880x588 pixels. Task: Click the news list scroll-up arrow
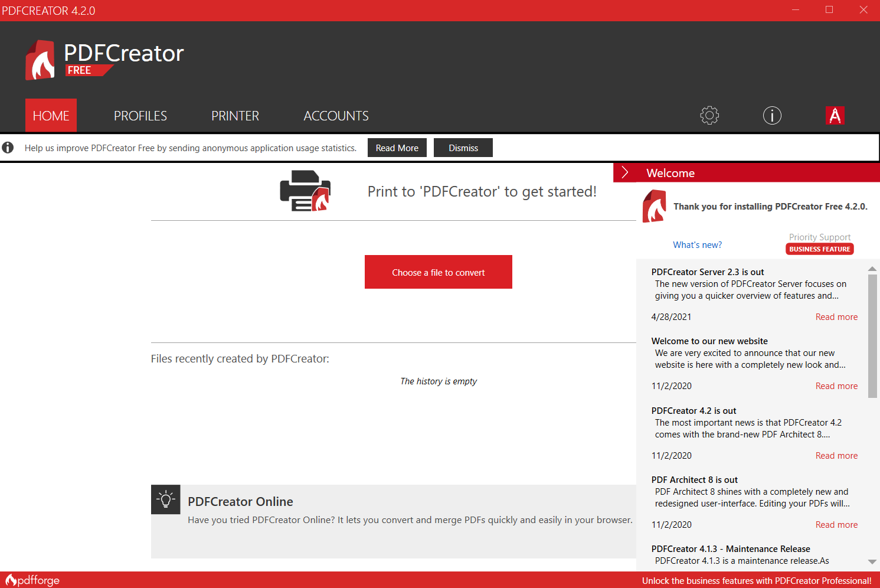(872, 269)
